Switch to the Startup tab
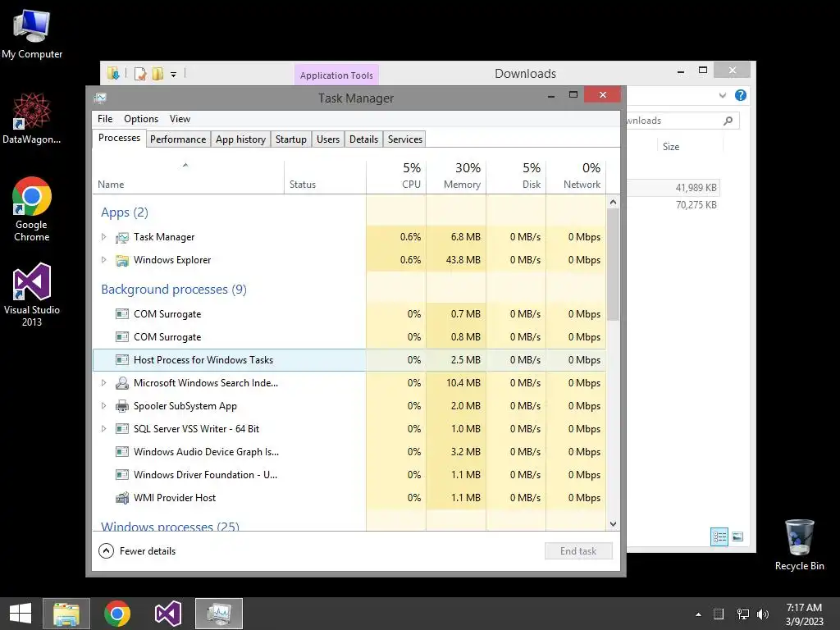840x630 pixels. pyautogui.click(x=291, y=139)
